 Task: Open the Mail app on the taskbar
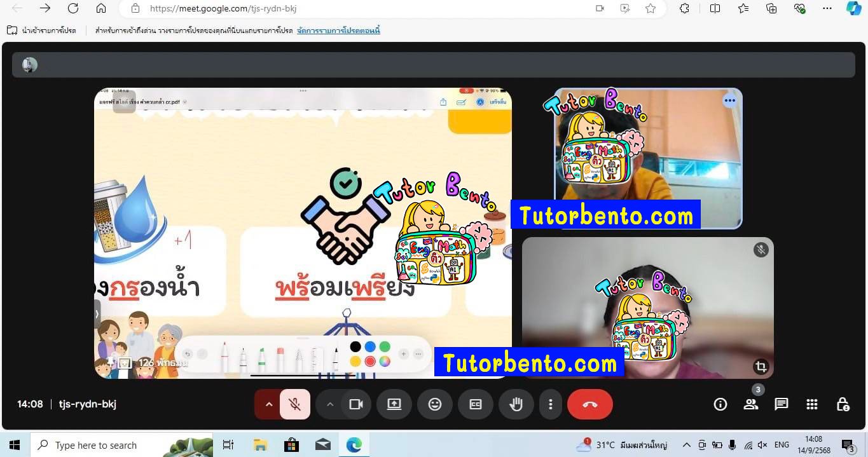click(323, 445)
